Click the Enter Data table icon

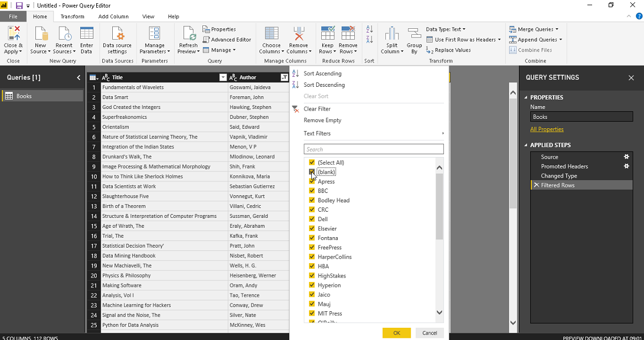pos(87,33)
